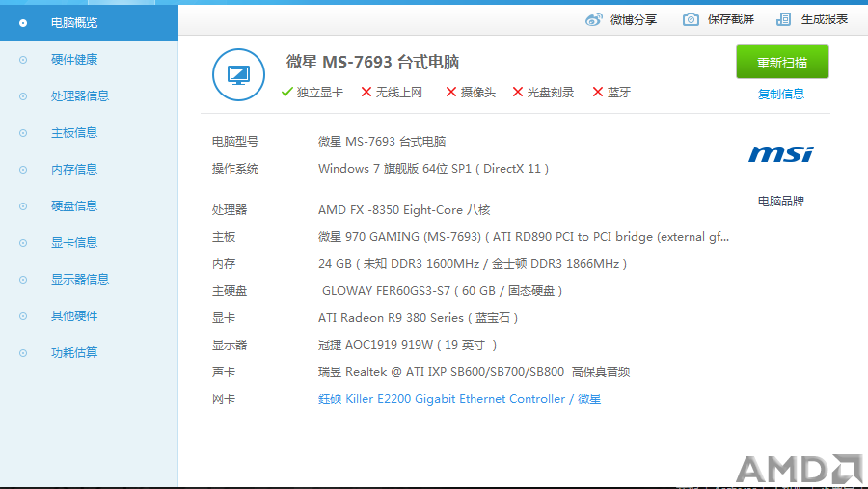Click the 电脑型号 row label
Viewport: 868px width, 489px height.
(235, 142)
